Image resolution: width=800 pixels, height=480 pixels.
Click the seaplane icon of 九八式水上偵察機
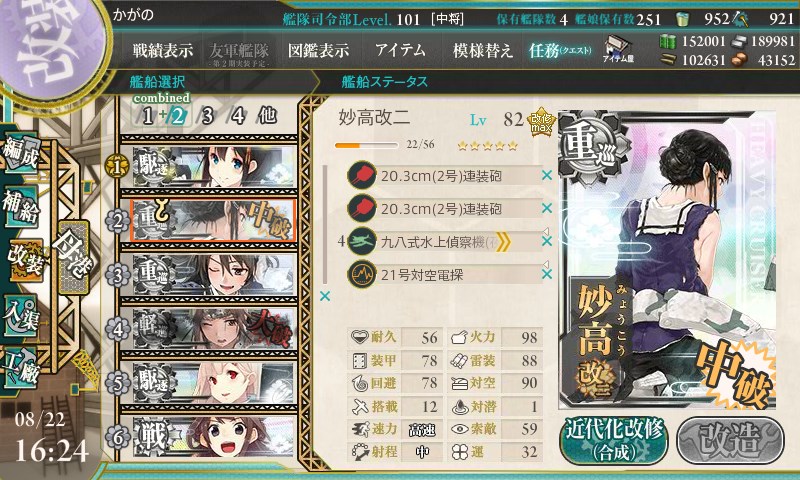[x=362, y=241]
